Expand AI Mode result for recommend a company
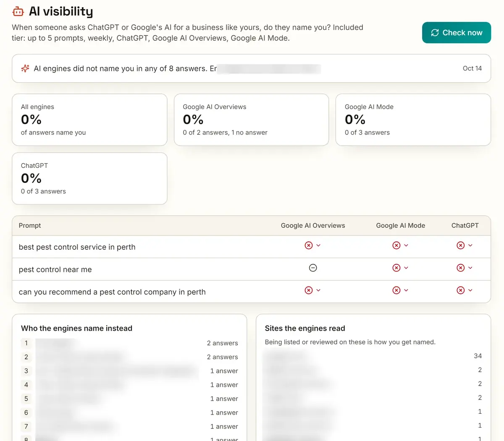The image size is (504, 441). click(406, 290)
